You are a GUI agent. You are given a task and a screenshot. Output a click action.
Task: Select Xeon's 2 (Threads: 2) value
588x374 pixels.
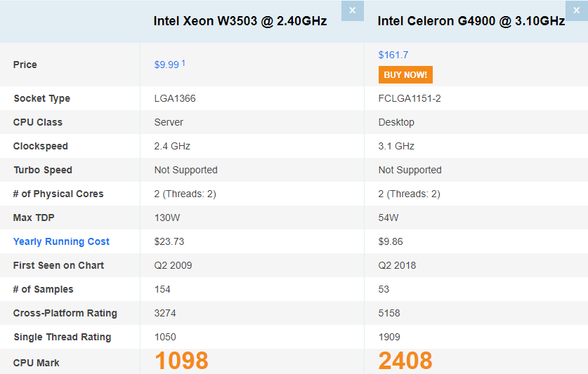pos(185,194)
